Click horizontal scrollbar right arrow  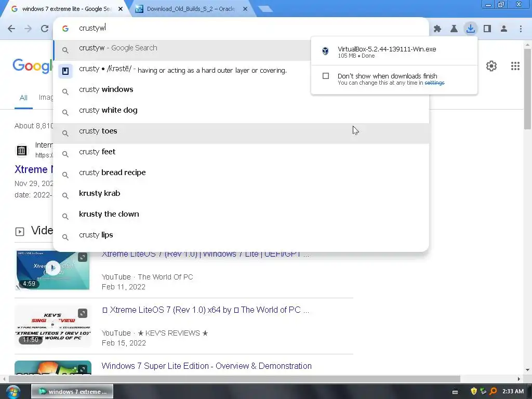[x=518, y=379]
